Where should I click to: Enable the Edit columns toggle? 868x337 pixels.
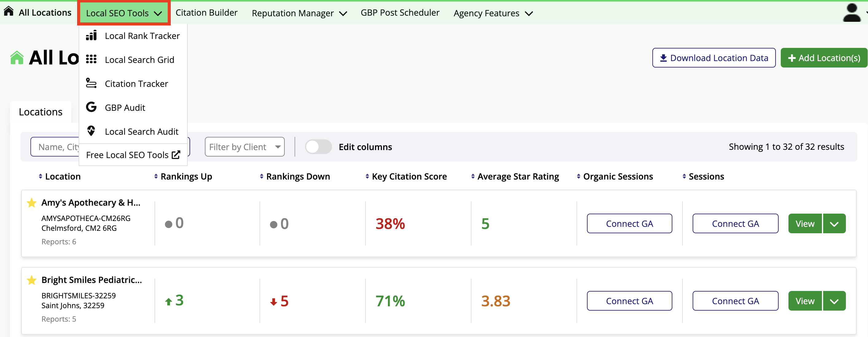coord(318,146)
